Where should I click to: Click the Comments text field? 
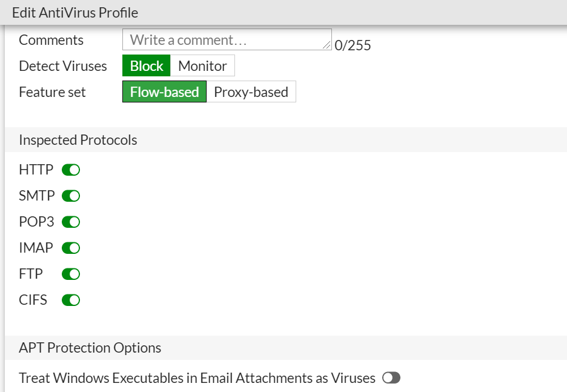click(x=224, y=40)
